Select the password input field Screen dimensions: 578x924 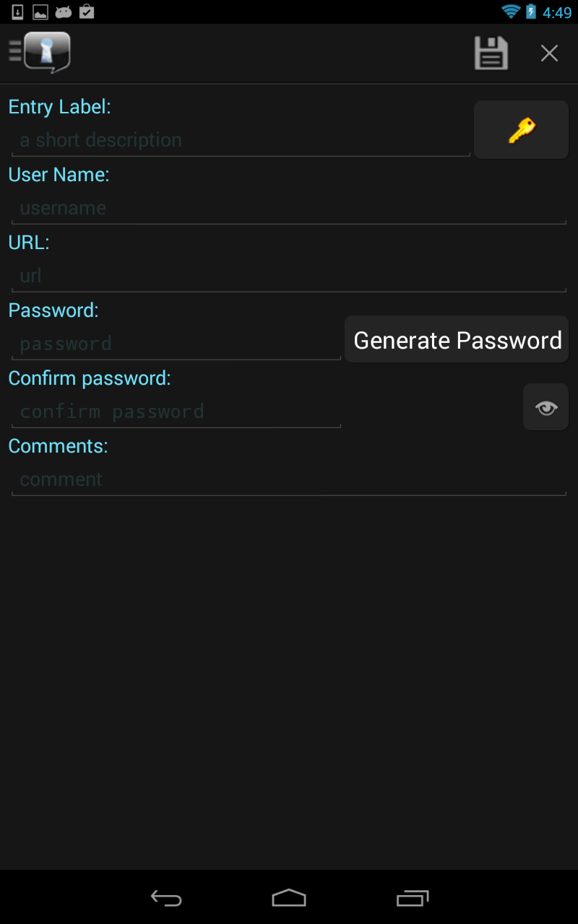click(x=176, y=344)
